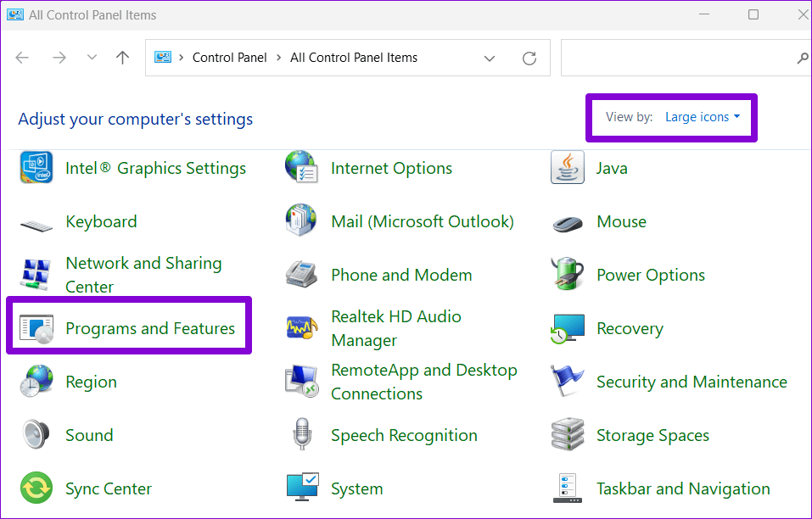812x519 pixels.
Task: Open Security and Maintenance link
Action: coord(692,382)
